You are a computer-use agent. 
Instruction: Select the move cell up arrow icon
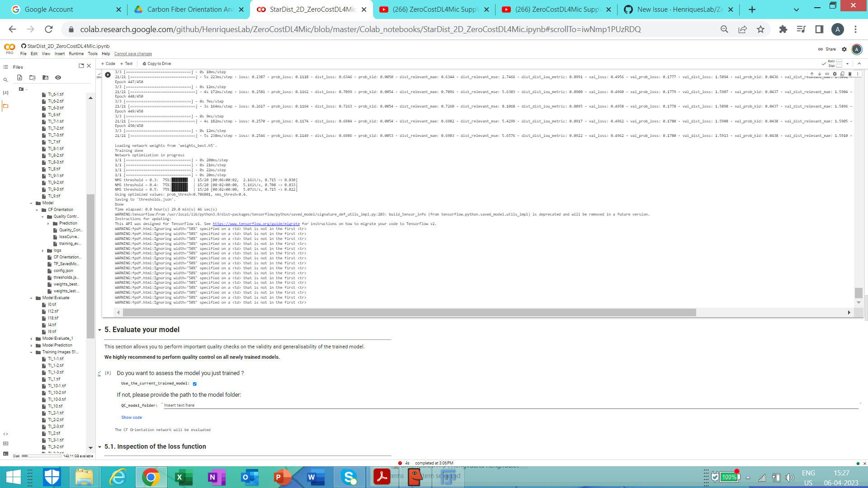(813, 74)
